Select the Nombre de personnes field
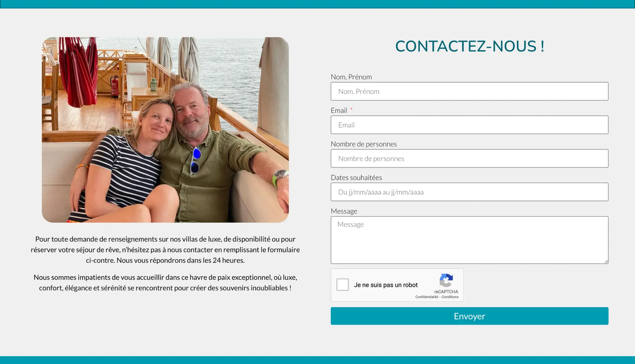 pyautogui.click(x=469, y=158)
